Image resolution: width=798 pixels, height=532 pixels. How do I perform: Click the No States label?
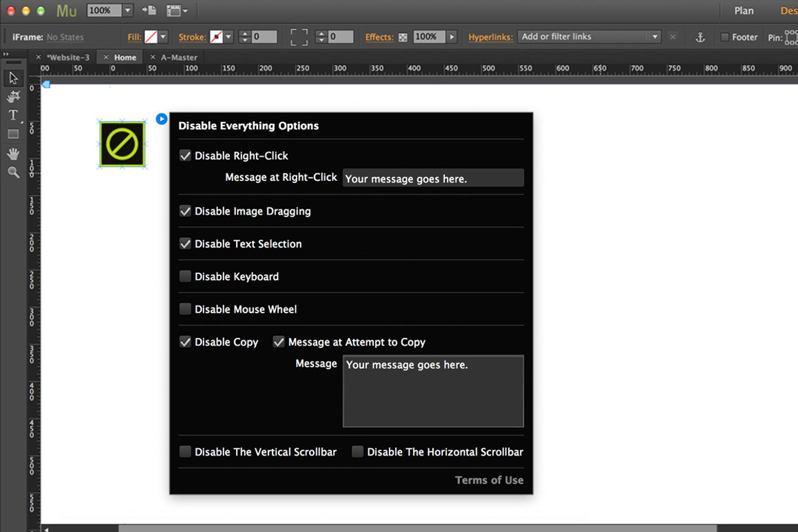(65, 37)
